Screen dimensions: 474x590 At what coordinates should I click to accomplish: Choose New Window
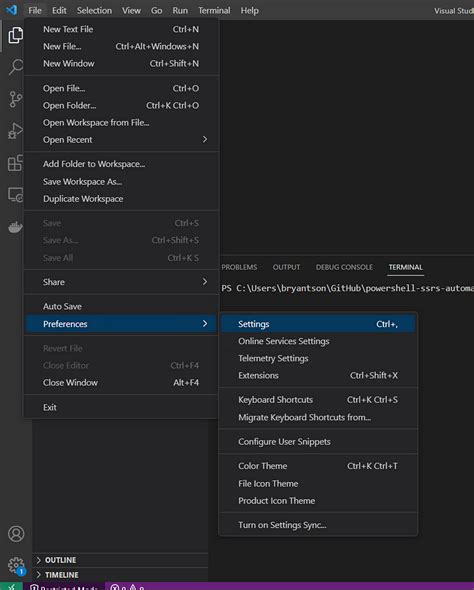pos(122,64)
